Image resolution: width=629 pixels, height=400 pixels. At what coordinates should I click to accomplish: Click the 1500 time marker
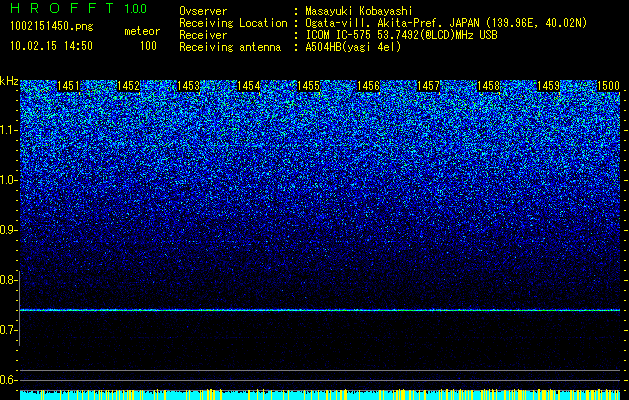[x=609, y=86]
